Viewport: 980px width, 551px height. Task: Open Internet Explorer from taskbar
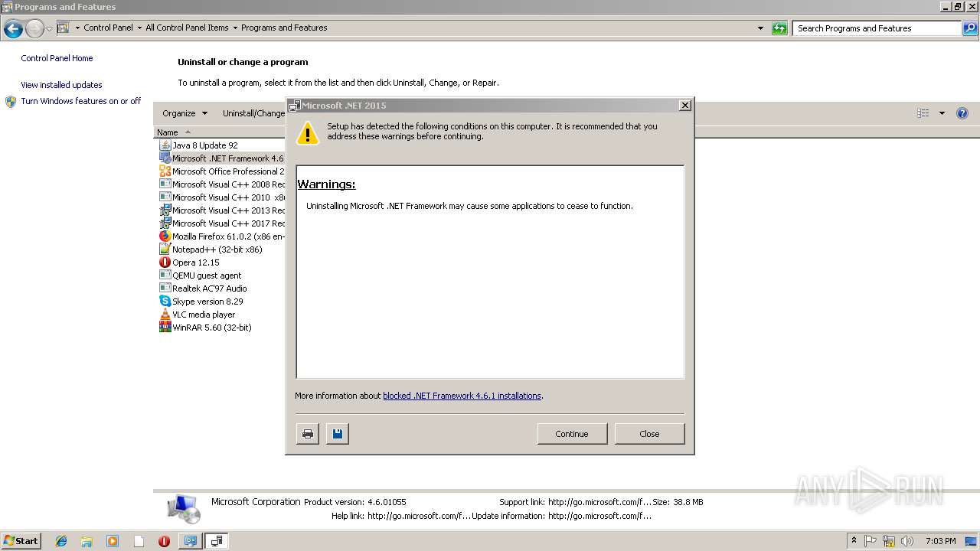(61, 541)
